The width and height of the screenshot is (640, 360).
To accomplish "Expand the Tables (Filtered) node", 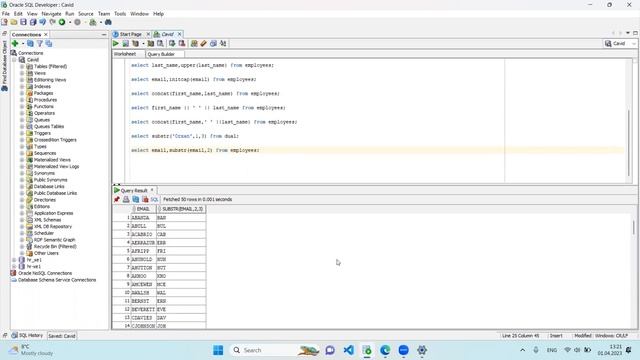I will (x=22, y=67).
